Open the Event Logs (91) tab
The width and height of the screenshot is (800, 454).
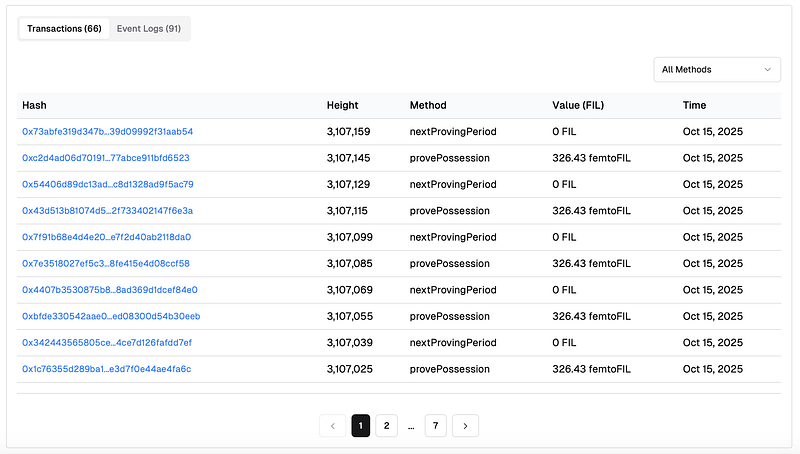click(x=148, y=28)
